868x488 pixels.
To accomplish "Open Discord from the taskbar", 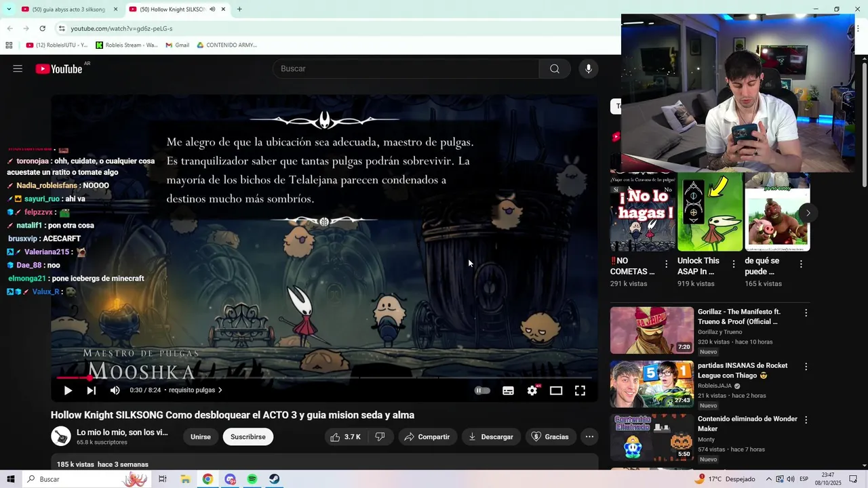I will point(230,479).
